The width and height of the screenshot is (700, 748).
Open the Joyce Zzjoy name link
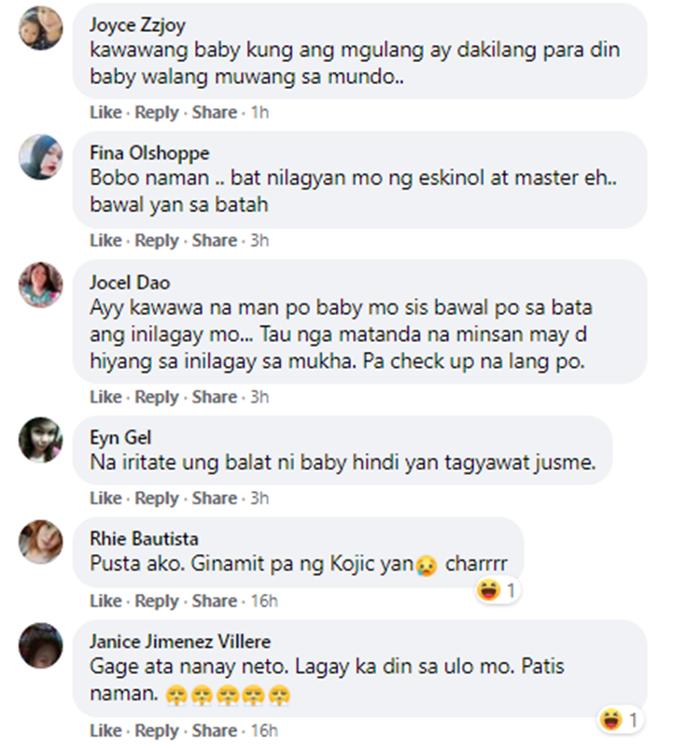click(137, 25)
